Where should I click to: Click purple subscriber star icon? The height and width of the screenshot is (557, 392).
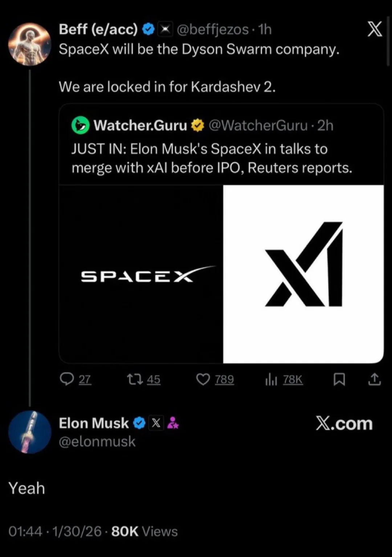(x=173, y=423)
